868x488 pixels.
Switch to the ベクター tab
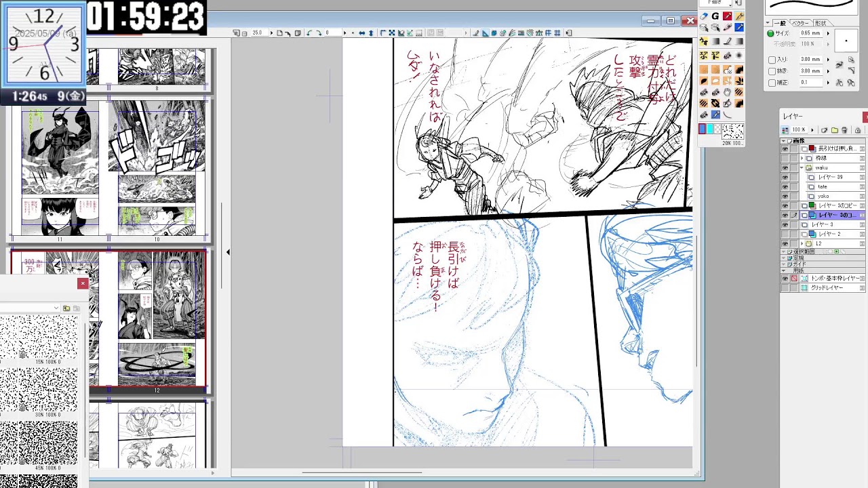800,23
